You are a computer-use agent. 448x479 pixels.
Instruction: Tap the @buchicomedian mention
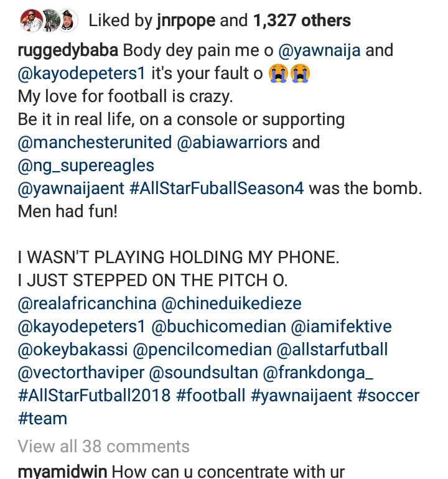pyautogui.click(x=219, y=327)
